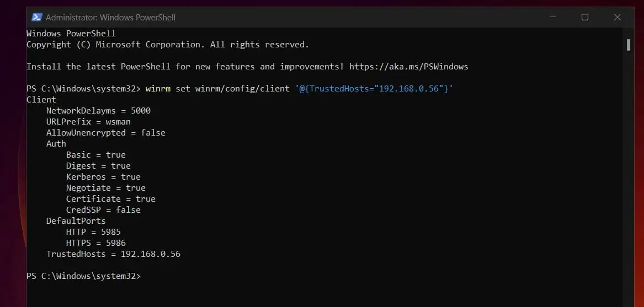Click the 'HTTPS = 5986' port line
Screen dimensions: 644x307
coord(96,243)
